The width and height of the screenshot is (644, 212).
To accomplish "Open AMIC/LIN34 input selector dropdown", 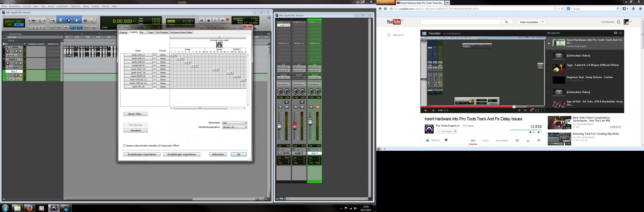I will (284, 67).
